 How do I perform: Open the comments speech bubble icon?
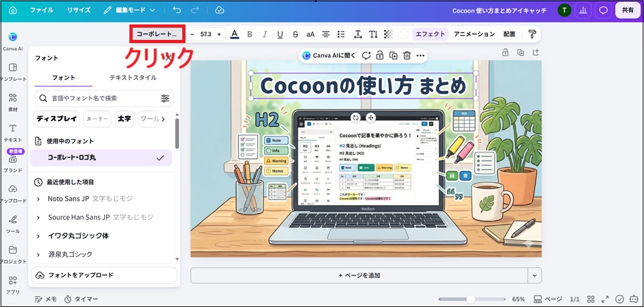click(x=603, y=11)
